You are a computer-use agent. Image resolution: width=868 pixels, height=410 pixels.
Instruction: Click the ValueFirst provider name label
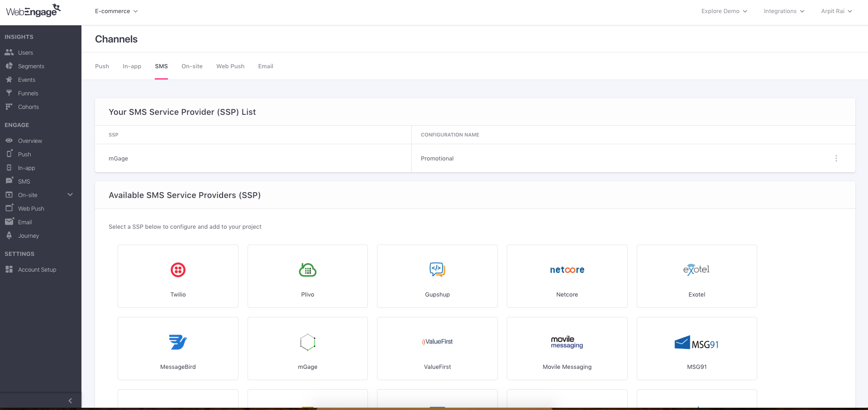click(x=437, y=367)
